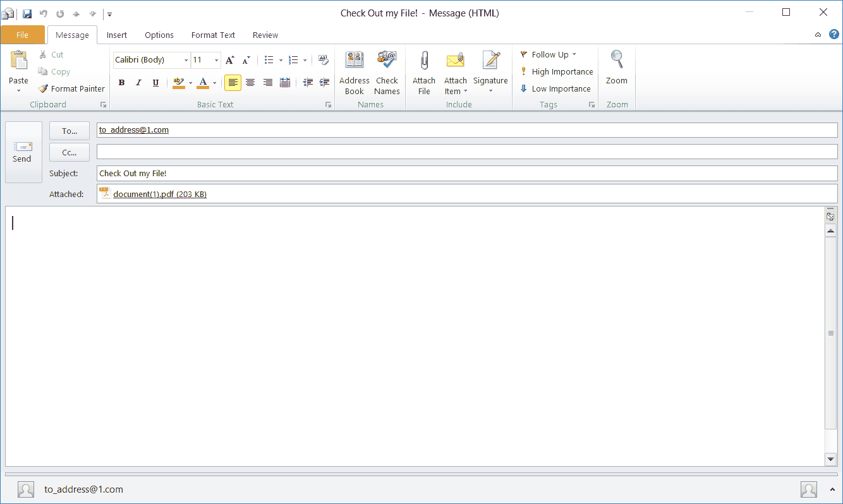Select Attach File
This screenshot has height=504, width=843.
coord(423,71)
